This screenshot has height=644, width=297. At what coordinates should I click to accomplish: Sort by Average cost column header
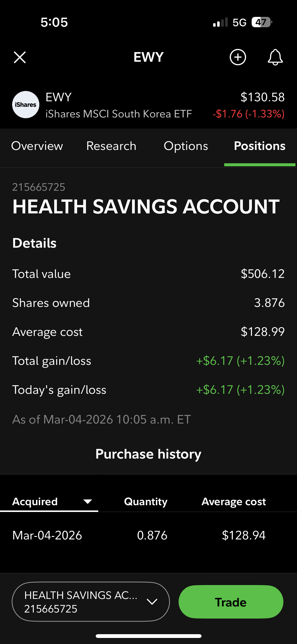(x=234, y=502)
